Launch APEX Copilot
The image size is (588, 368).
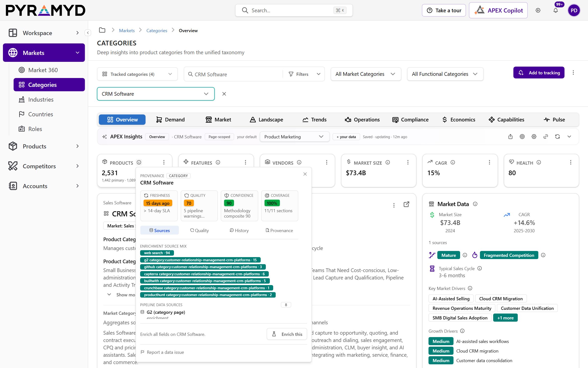pyautogui.click(x=498, y=10)
